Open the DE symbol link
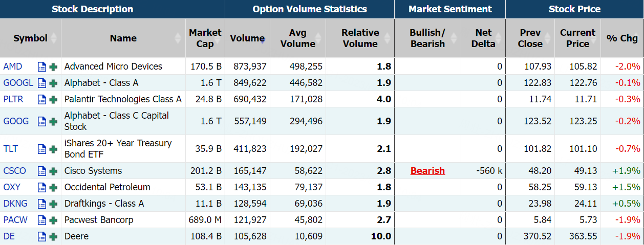Image resolution: width=644 pixels, height=245 pixels. tap(8, 236)
